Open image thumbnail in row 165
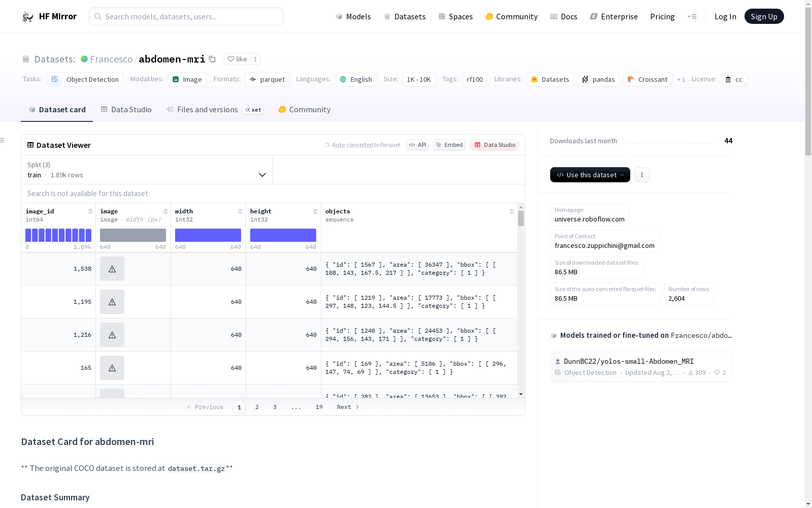Image resolution: width=812 pixels, height=508 pixels. [x=112, y=368]
